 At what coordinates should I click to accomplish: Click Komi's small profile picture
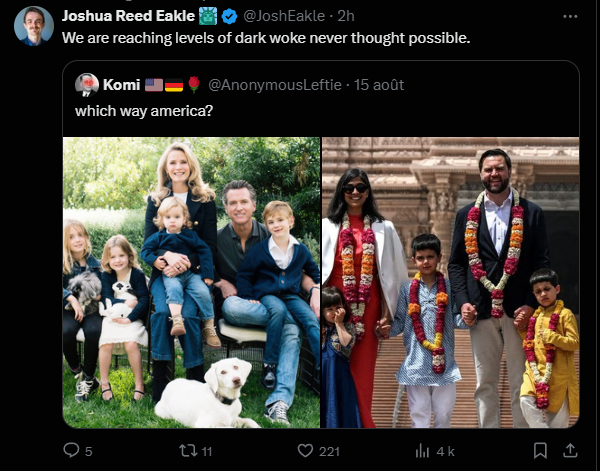pos(87,84)
